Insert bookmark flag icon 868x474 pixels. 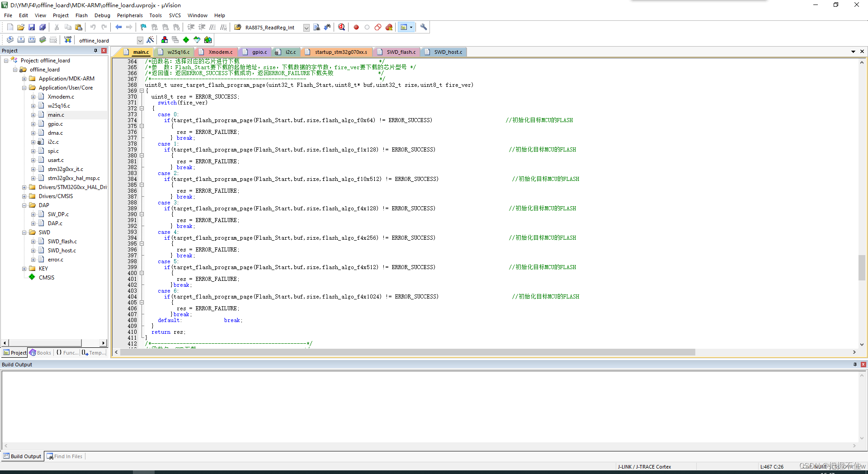[x=143, y=27]
